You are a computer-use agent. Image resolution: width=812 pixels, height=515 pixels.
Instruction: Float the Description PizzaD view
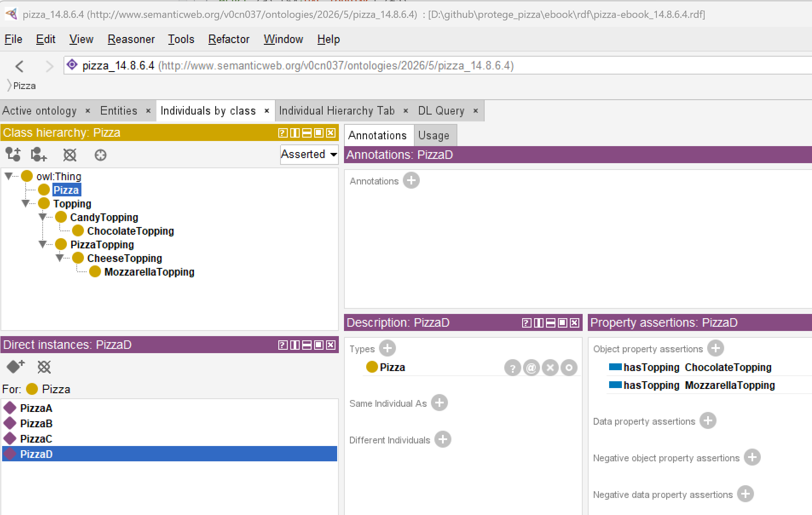(x=563, y=323)
